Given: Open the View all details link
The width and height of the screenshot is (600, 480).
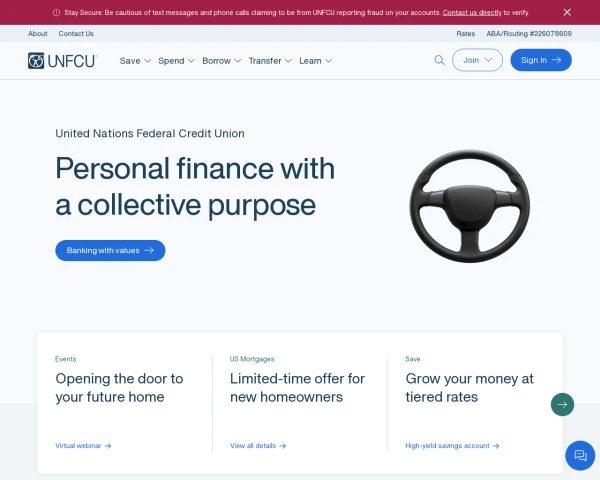Looking at the screenshot, I should click(258, 446).
